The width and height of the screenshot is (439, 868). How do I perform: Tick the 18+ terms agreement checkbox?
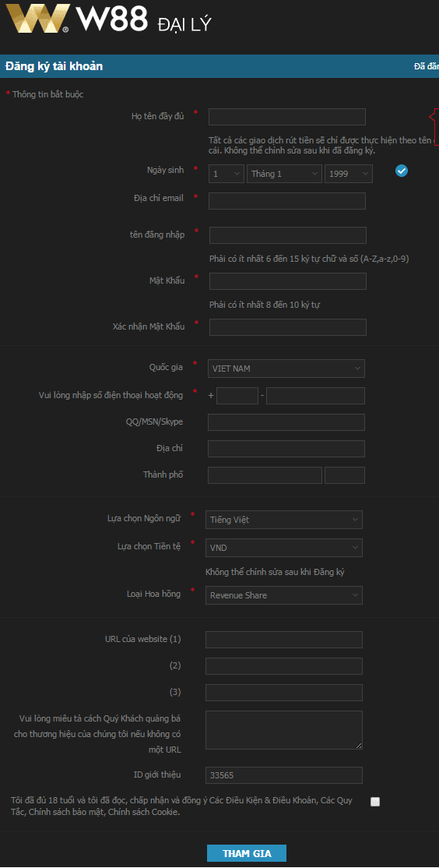pos(375,802)
